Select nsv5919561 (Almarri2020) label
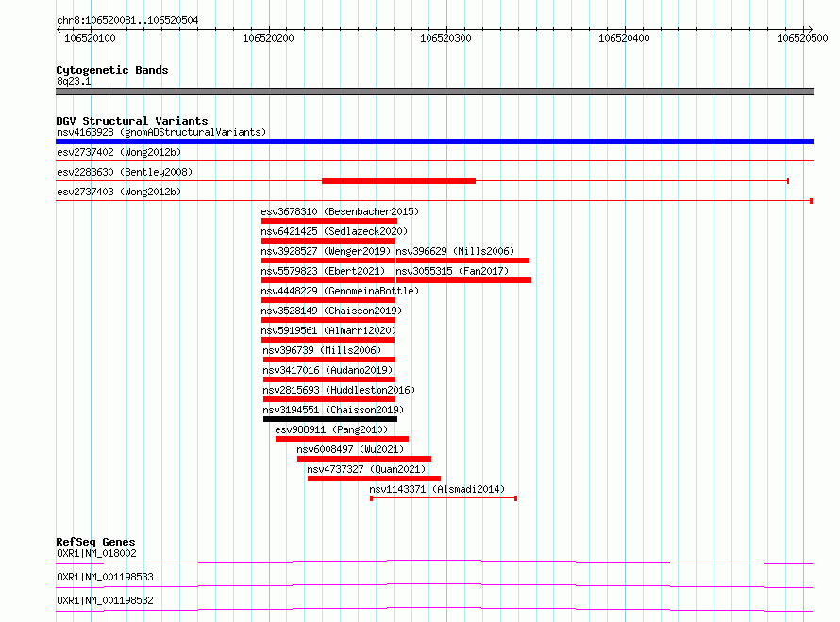This screenshot has height=622, width=840. pos(328,330)
